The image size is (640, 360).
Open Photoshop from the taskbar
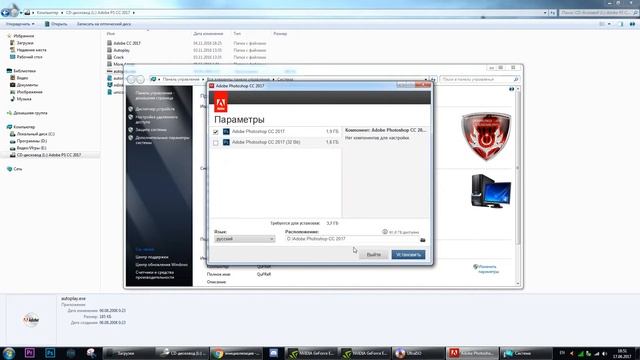[50, 353]
